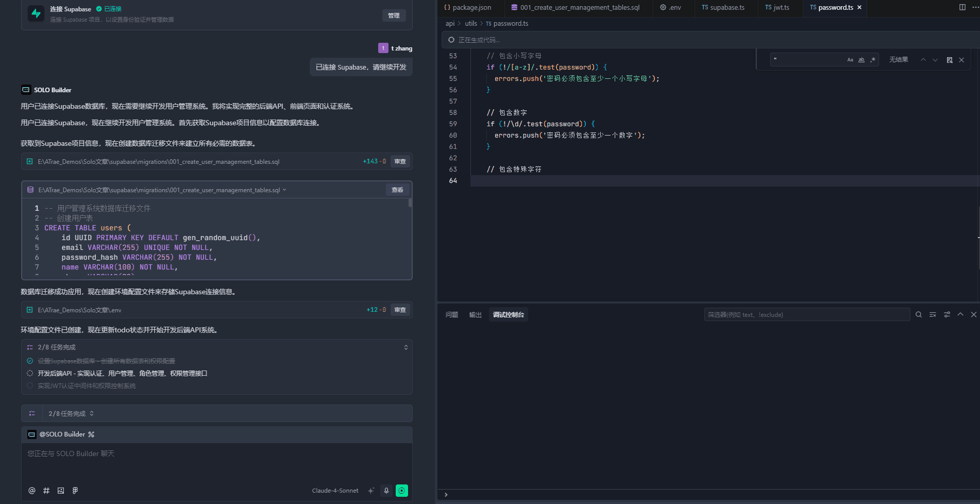Open the 问题 (Problems) panel tab
Screen dimensions: 980x504
click(x=452, y=314)
